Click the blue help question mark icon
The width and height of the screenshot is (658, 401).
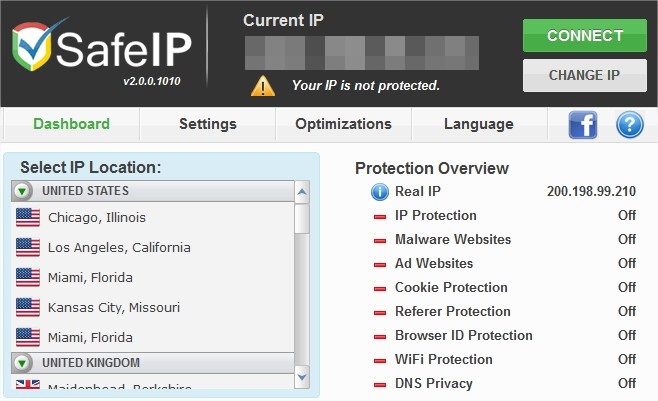pyautogui.click(x=629, y=124)
